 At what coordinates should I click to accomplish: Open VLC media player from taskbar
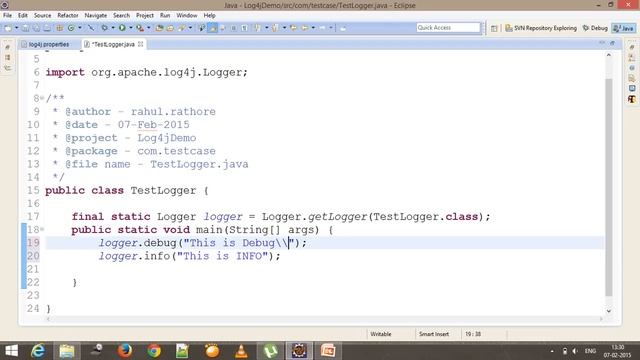click(x=241, y=351)
